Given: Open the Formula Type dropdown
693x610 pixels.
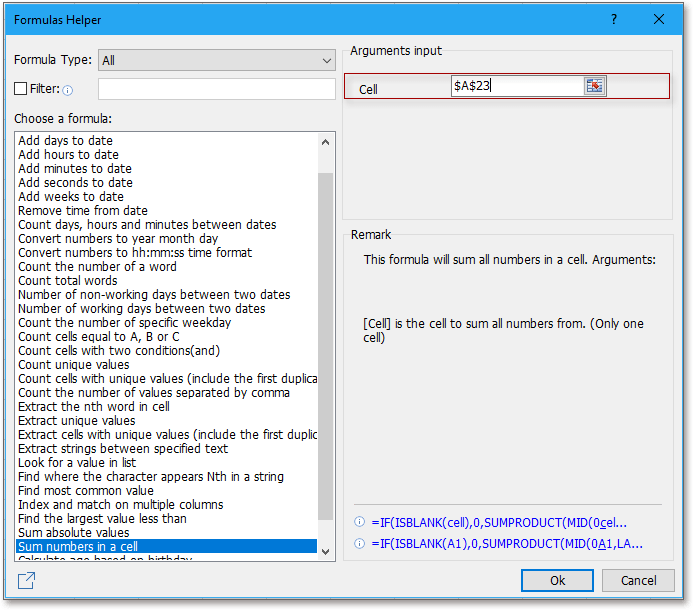Looking at the screenshot, I should click(x=216, y=60).
